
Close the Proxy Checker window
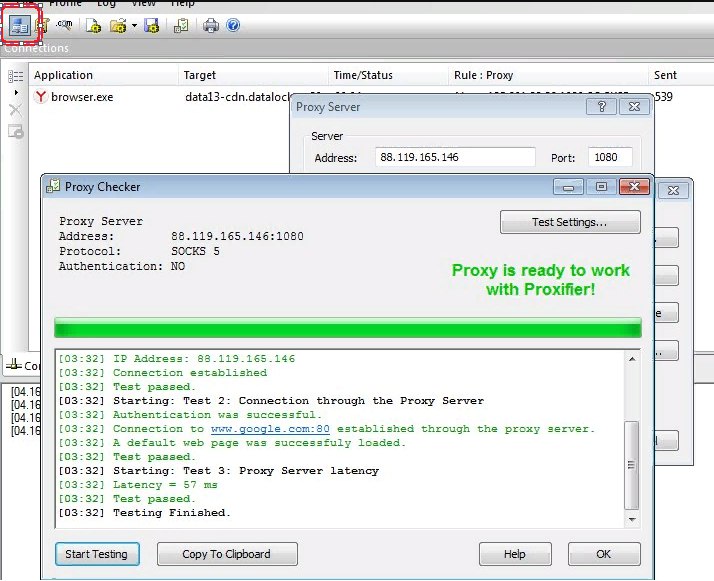(x=634, y=187)
